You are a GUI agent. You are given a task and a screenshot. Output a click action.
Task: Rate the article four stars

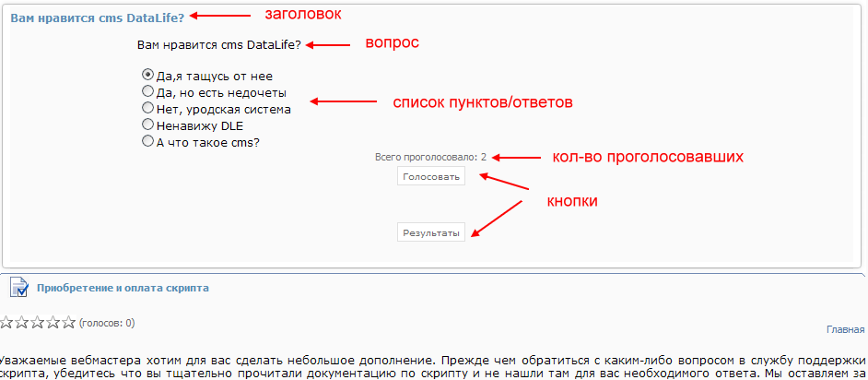(53, 323)
